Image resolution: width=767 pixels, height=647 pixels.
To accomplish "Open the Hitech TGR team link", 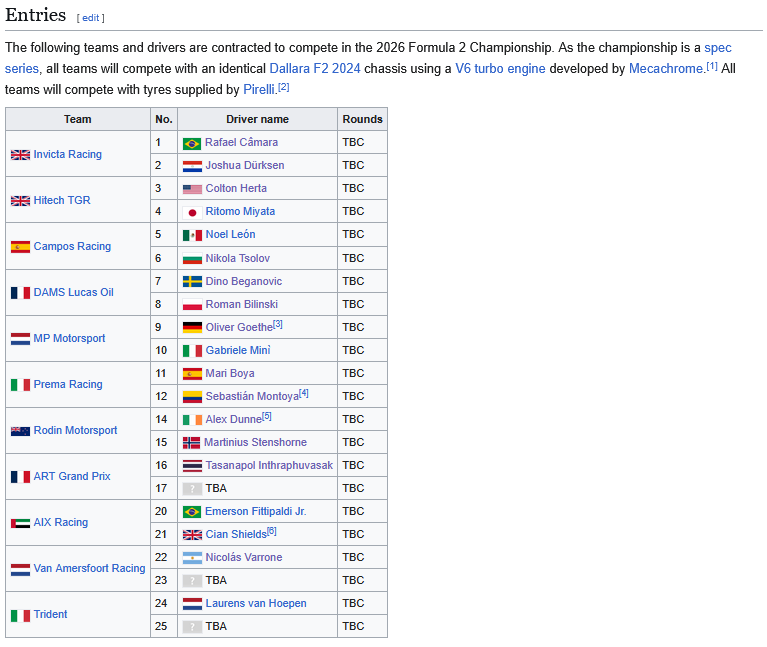I will click(62, 201).
